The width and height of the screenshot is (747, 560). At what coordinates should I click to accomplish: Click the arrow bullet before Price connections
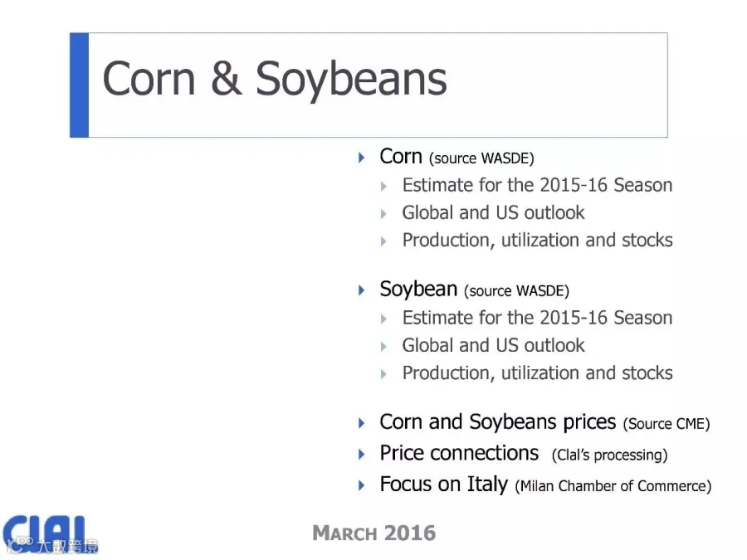(362, 454)
